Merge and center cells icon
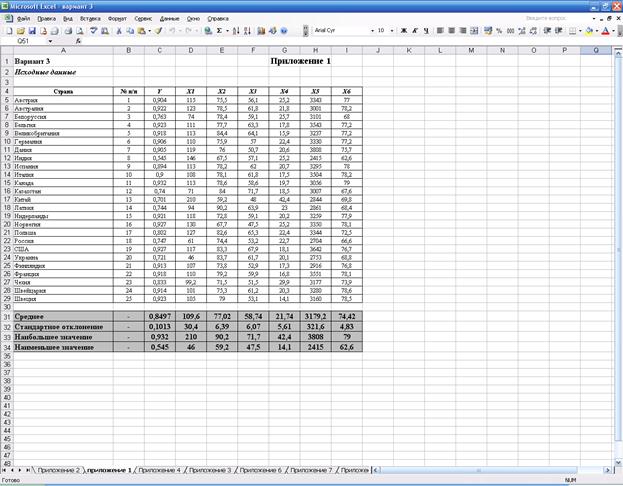The height and width of the screenshot is (486, 623). click(x=474, y=31)
